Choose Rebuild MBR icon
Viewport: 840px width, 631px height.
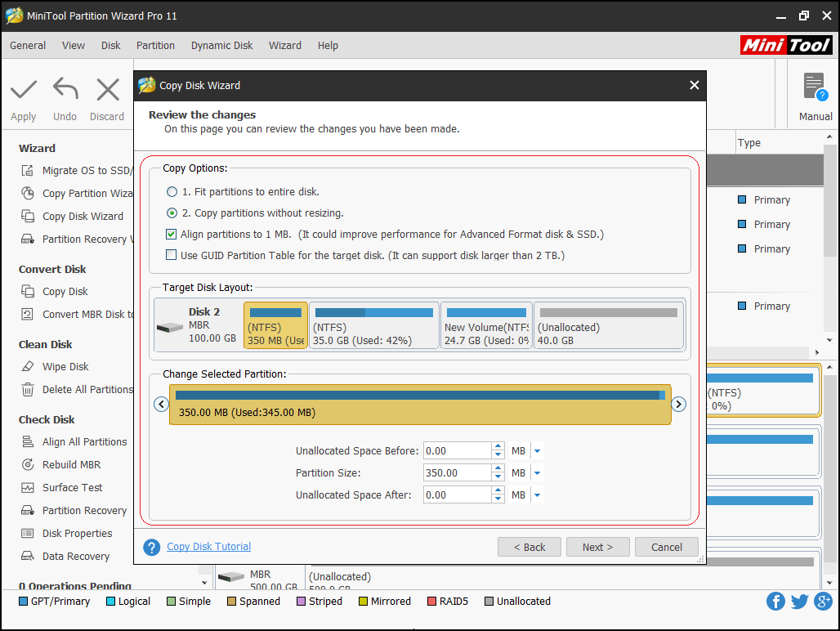[27, 464]
